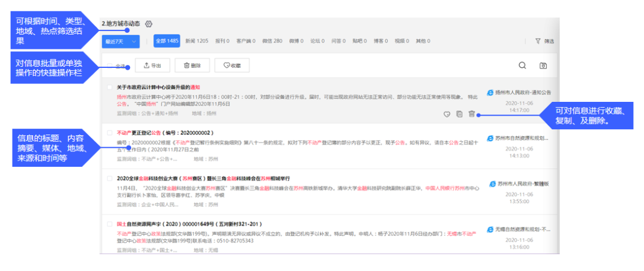The width and height of the screenshot is (644, 271).
Task: Open settings gear next to 地方城市动态
Action: (x=149, y=24)
